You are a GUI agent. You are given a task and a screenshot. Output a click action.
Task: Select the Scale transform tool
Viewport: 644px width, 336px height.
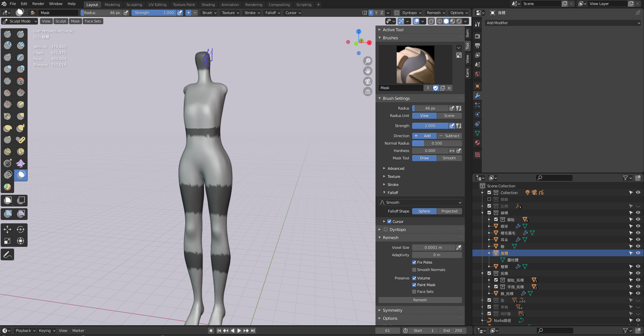pyautogui.click(x=7, y=241)
